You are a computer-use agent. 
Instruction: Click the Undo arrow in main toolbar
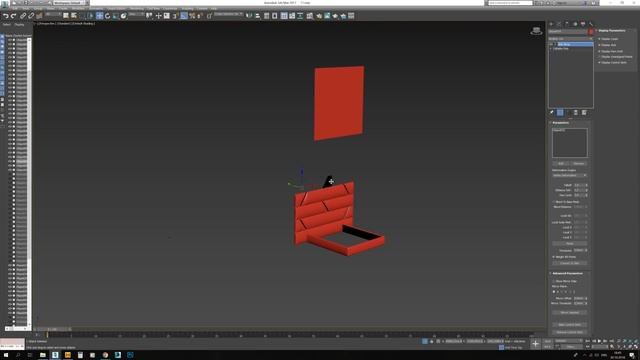pyautogui.click(x=6, y=16)
